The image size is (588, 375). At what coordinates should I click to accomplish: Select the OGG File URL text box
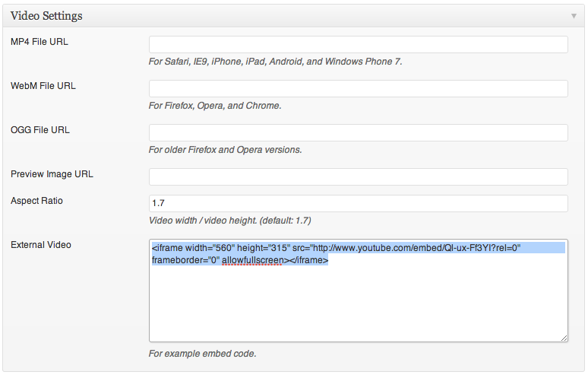(358, 132)
